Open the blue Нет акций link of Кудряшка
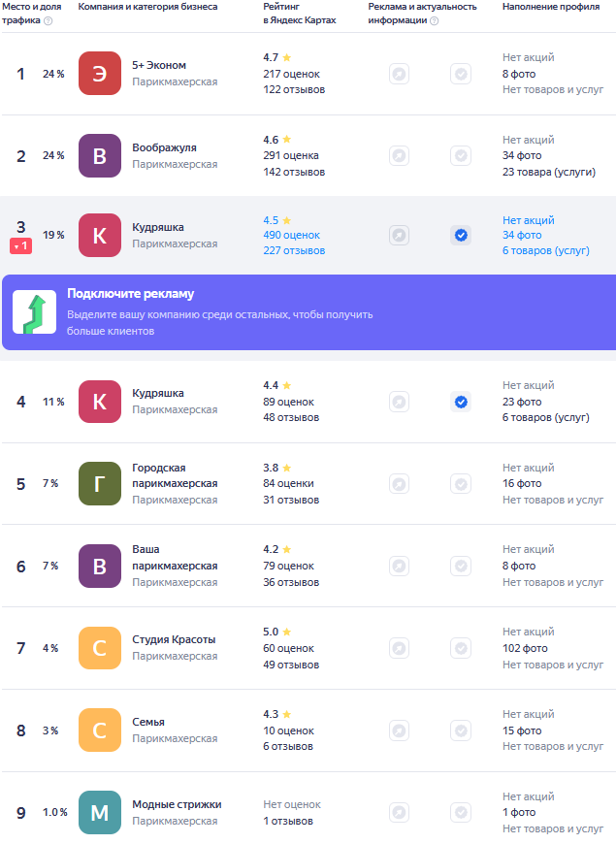 point(529,220)
